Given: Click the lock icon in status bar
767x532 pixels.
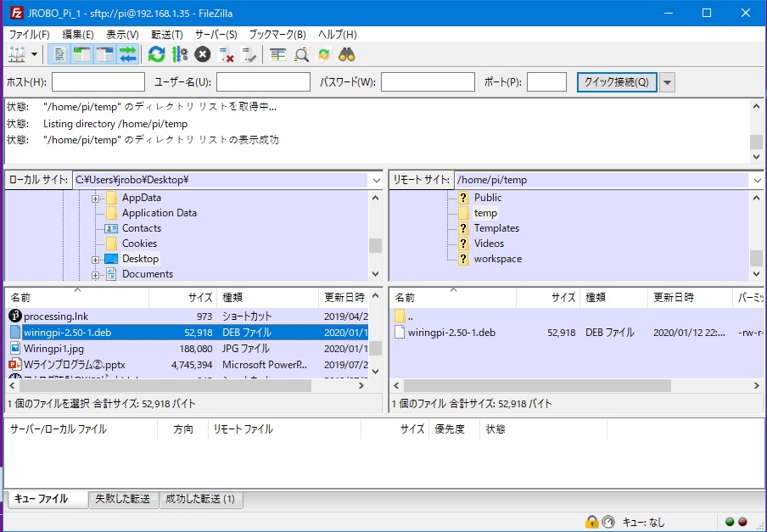Looking at the screenshot, I should tap(592, 522).
